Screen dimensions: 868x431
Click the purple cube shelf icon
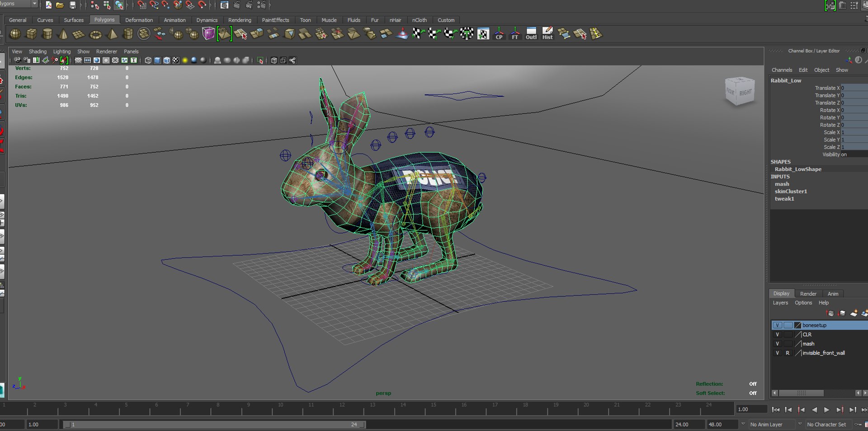coord(208,34)
